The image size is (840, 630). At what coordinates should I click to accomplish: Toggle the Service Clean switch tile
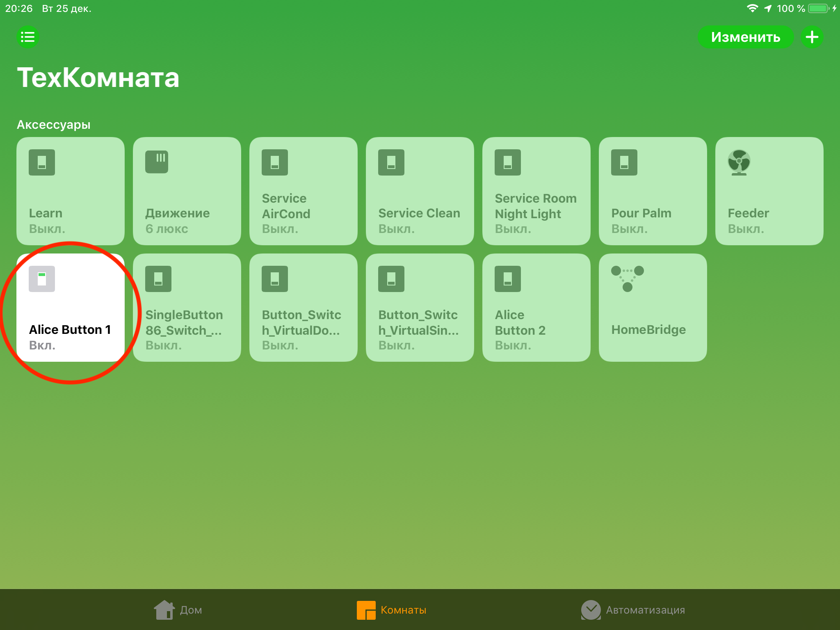click(x=420, y=191)
